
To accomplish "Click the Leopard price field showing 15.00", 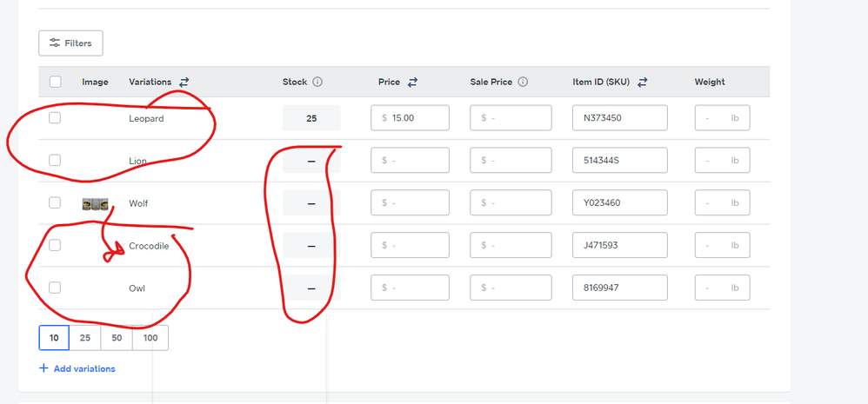I will click(411, 117).
